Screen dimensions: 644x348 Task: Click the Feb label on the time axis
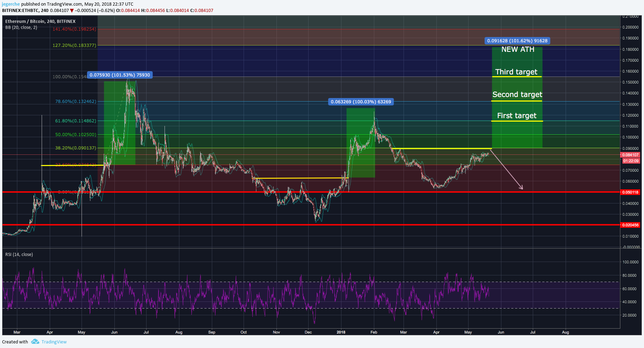pyautogui.click(x=374, y=332)
